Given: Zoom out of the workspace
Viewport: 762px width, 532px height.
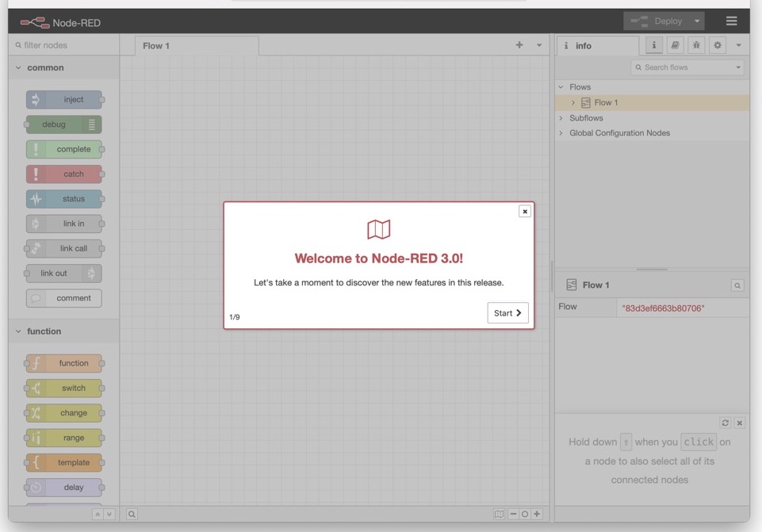Looking at the screenshot, I should (x=513, y=514).
